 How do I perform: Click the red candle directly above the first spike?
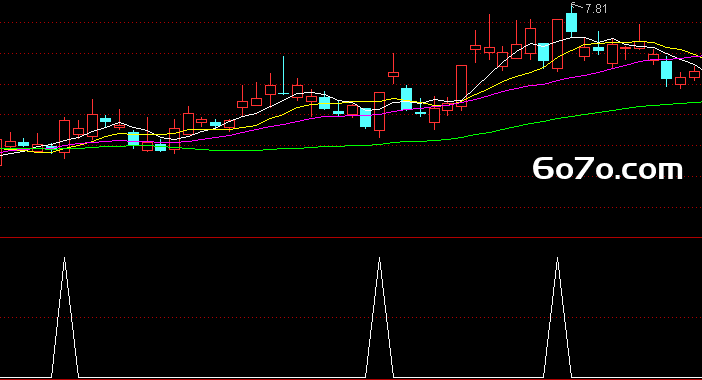tap(64, 137)
